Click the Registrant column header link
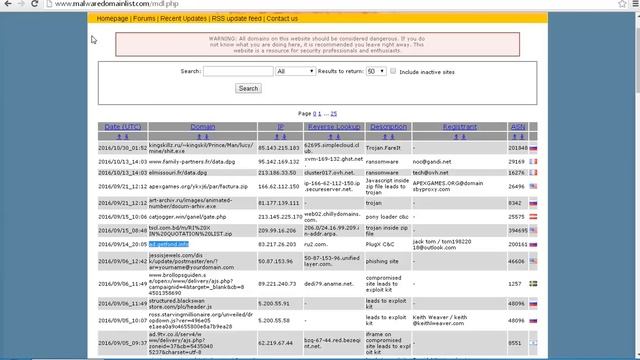This screenshot has width=640, height=360. pos(460,127)
